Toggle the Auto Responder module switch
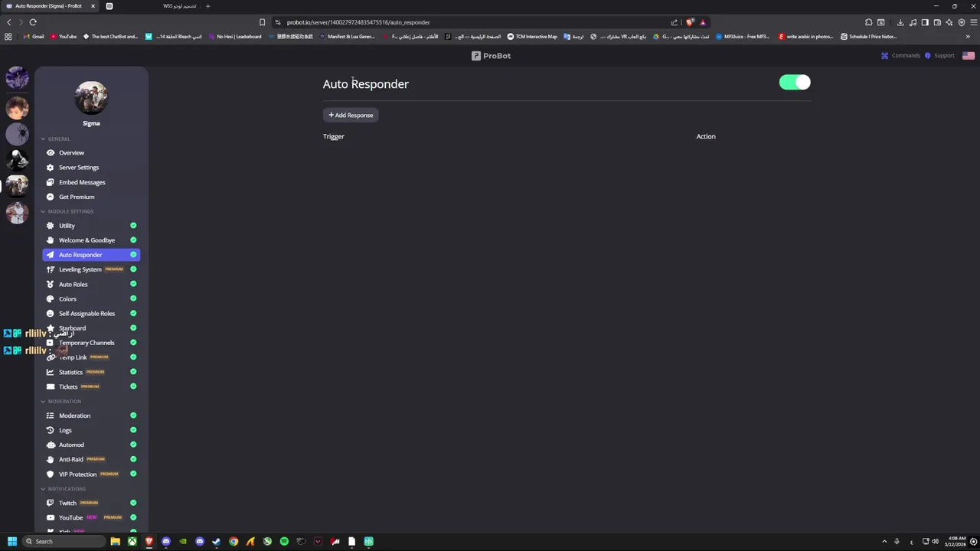The width and height of the screenshot is (980, 551). point(795,83)
